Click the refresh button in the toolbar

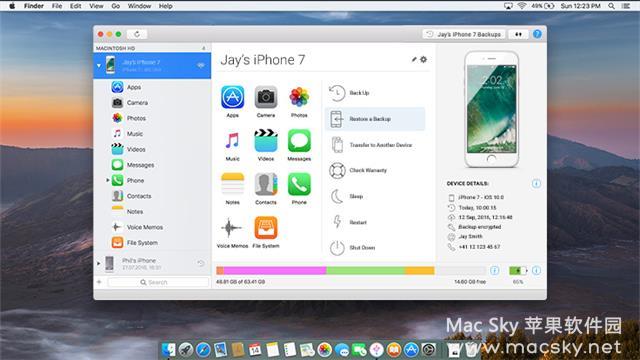[x=137, y=34]
